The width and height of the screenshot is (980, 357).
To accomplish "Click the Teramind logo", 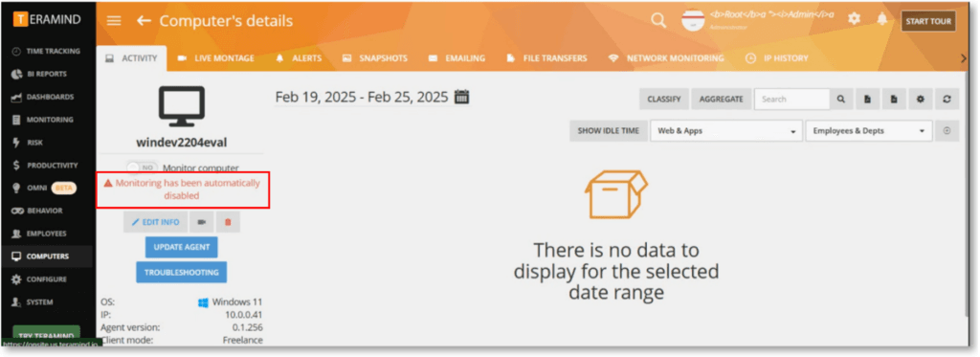I will click(47, 19).
